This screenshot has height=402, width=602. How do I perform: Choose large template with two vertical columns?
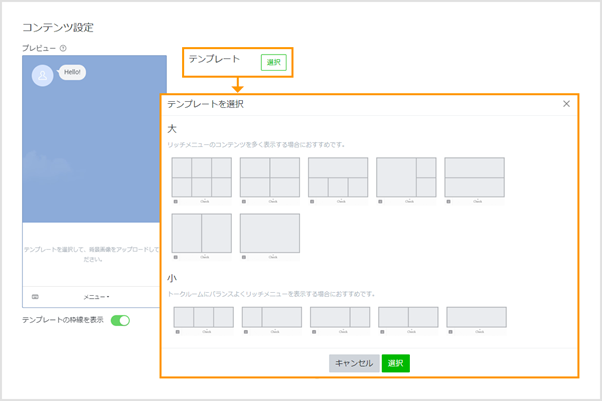(201, 233)
